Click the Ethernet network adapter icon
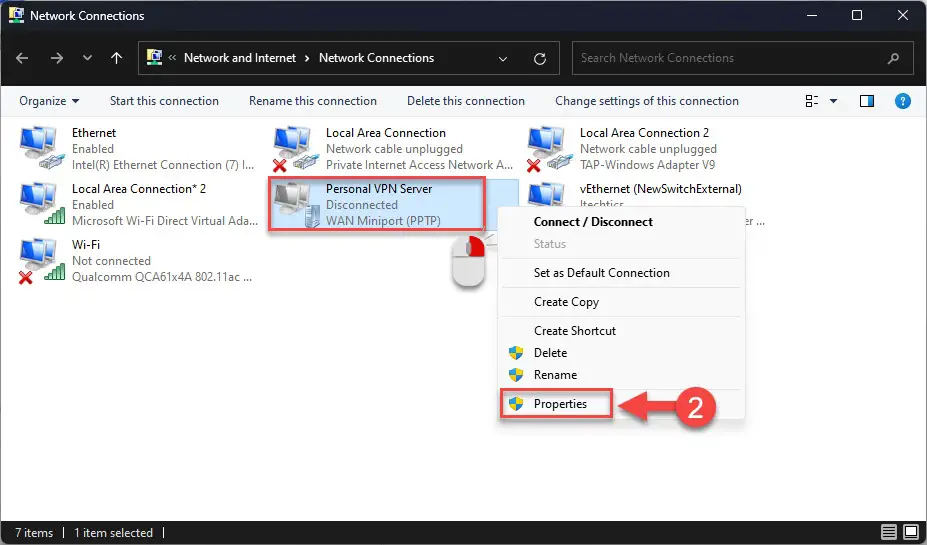Viewport: 927px width, 545px height. (39, 148)
